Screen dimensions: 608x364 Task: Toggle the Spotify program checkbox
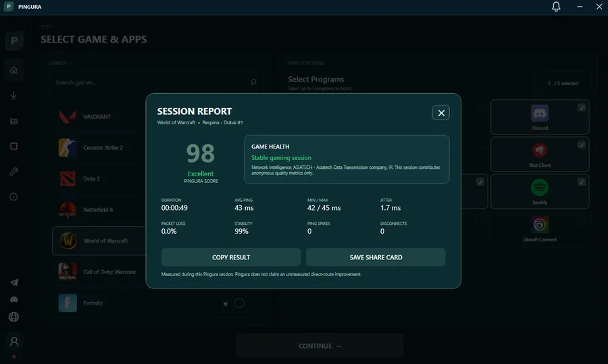pos(581,182)
